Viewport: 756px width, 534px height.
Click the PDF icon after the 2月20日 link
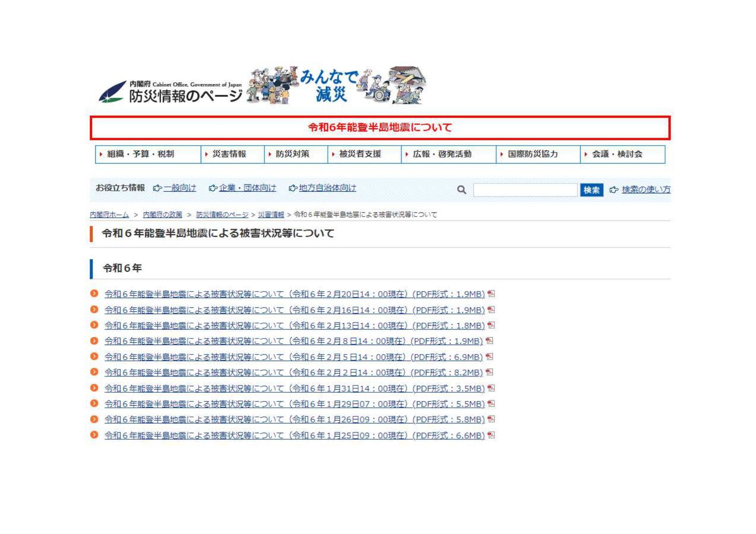click(491, 294)
